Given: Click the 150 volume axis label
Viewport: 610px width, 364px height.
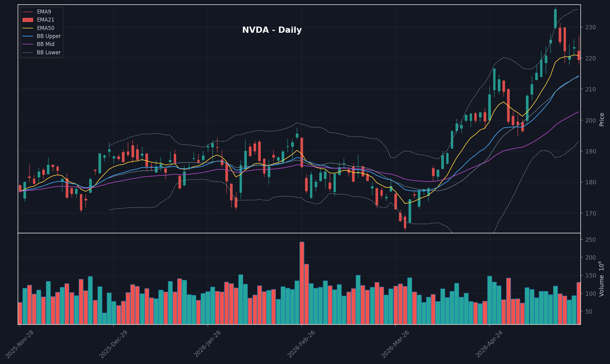Looking at the screenshot, I should 591,276.
